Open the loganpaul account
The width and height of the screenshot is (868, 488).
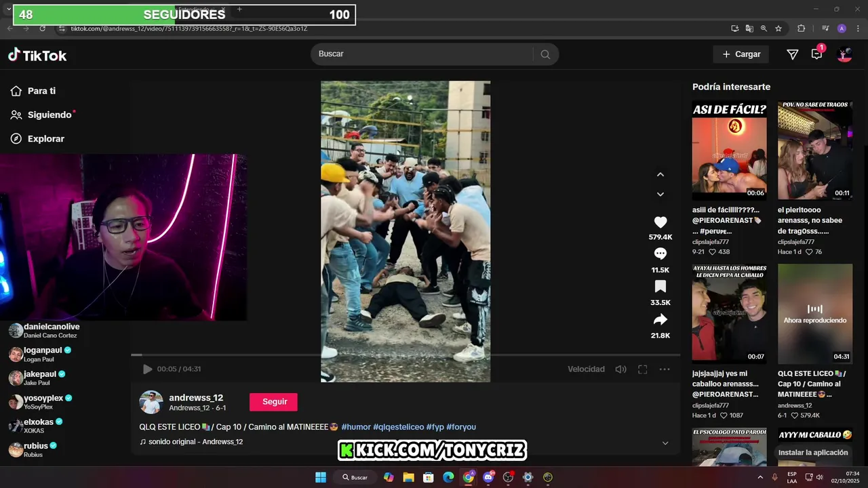pos(40,354)
